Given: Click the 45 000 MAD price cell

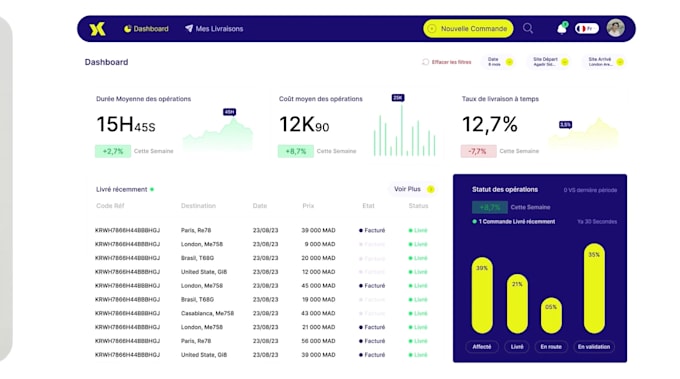Looking at the screenshot, I should [x=318, y=286].
